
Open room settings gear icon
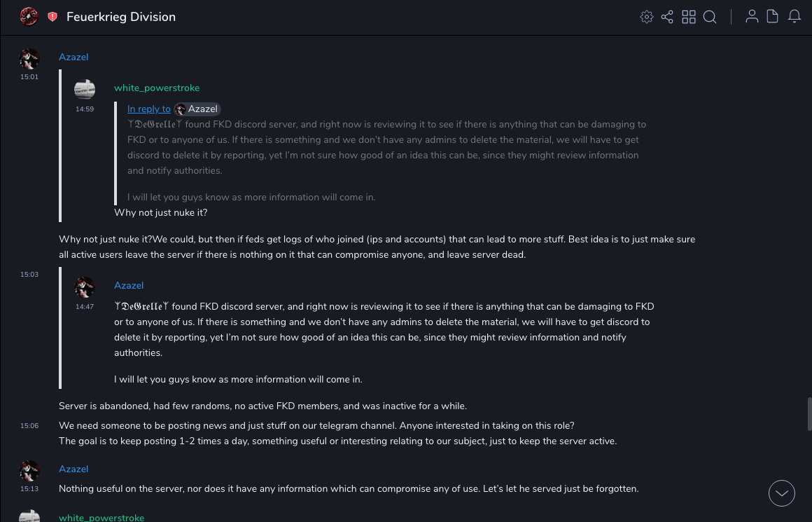[x=646, y=17]
